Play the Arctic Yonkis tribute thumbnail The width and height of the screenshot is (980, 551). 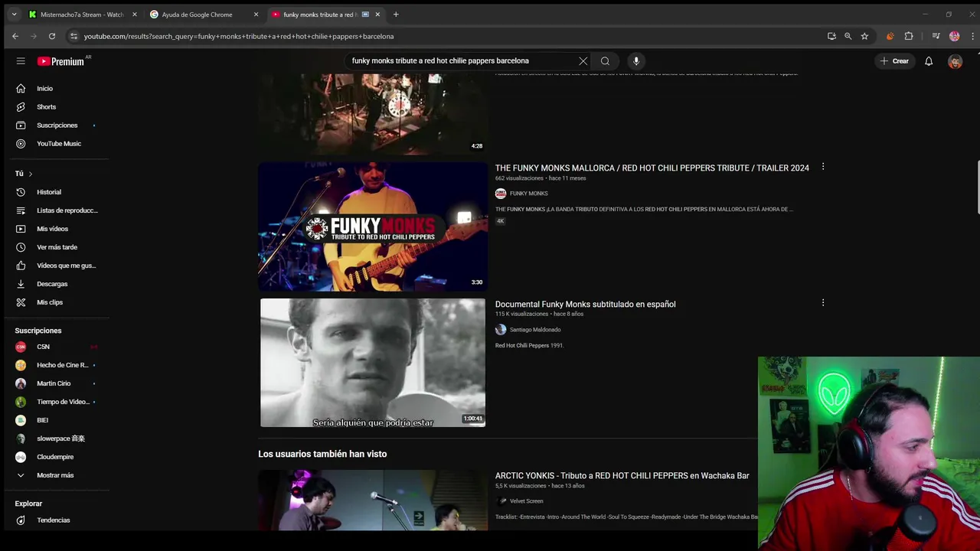coord(373,500)
